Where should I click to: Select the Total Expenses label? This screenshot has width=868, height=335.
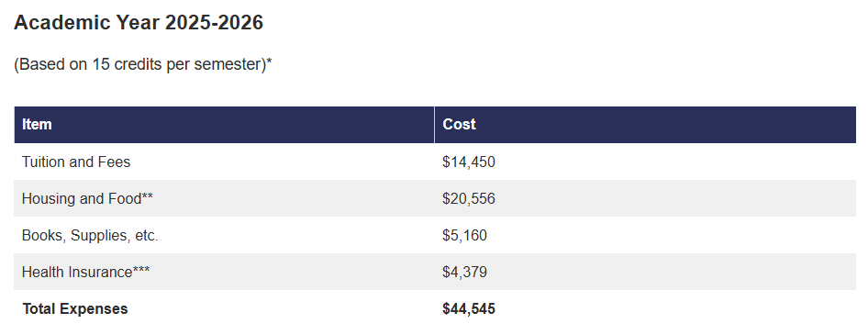[74, 308]
